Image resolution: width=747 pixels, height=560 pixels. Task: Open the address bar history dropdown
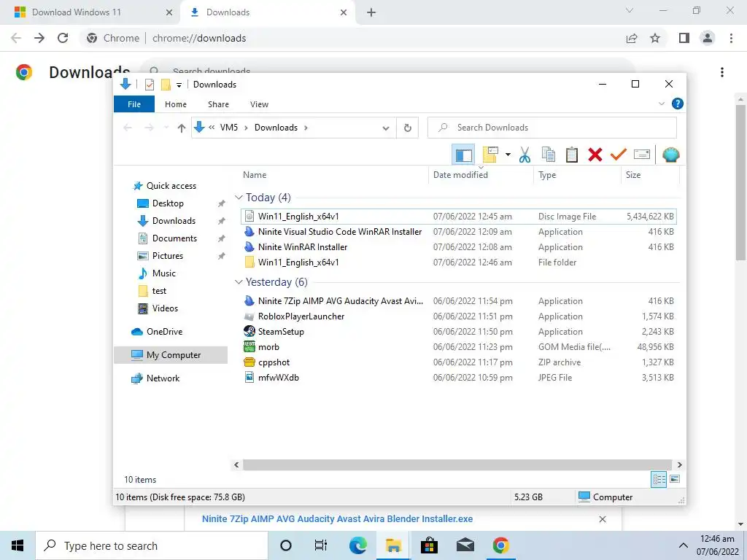[x=386, y=128]
